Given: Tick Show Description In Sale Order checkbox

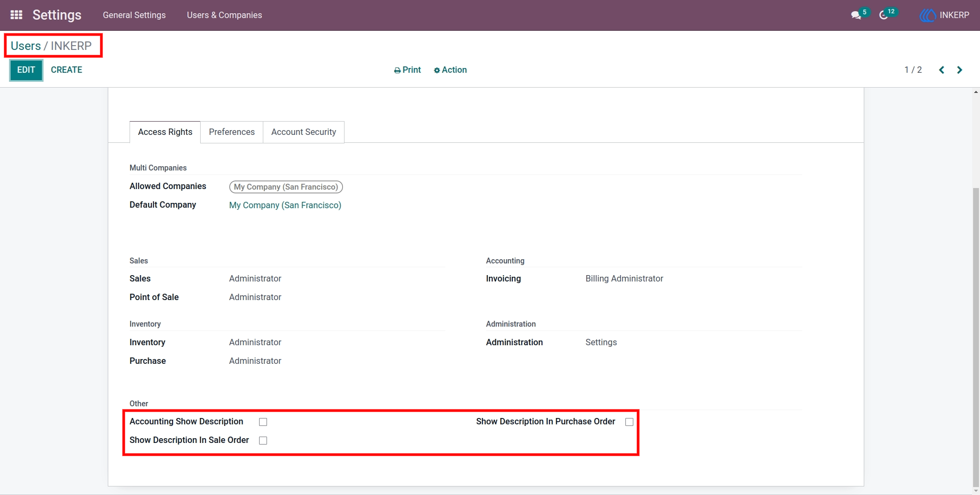Looking at the screenshot, I should (263, 440).
